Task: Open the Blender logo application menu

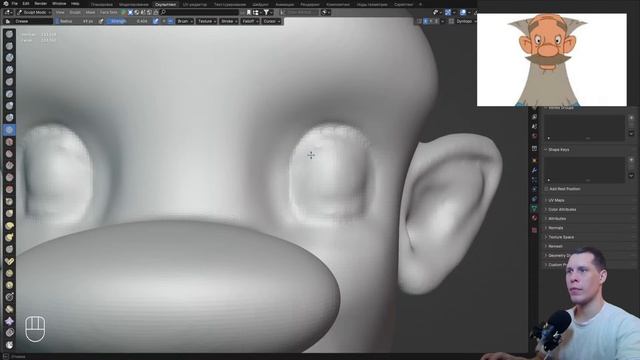Action: (x=6, y=4)
